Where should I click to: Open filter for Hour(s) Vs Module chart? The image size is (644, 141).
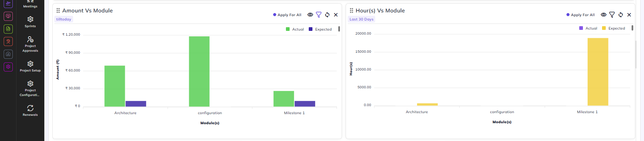612,15
